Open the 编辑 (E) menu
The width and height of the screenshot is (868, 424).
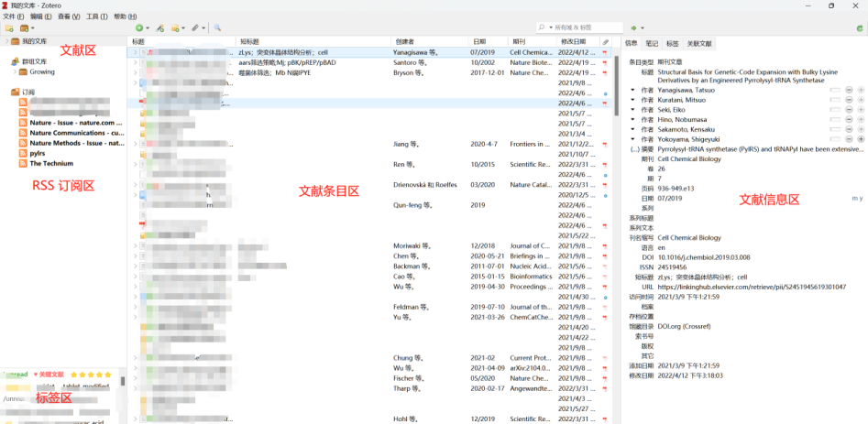(x=41, y=16)
